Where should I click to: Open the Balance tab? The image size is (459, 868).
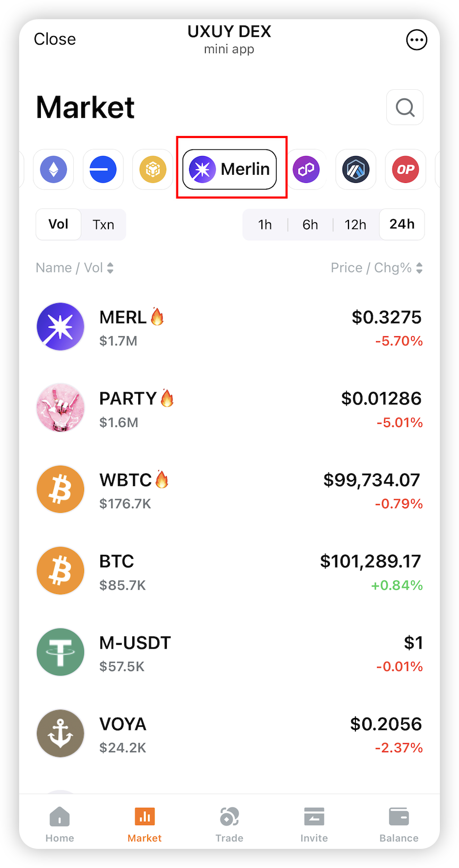pyautogui.click(x=399, y=823)
